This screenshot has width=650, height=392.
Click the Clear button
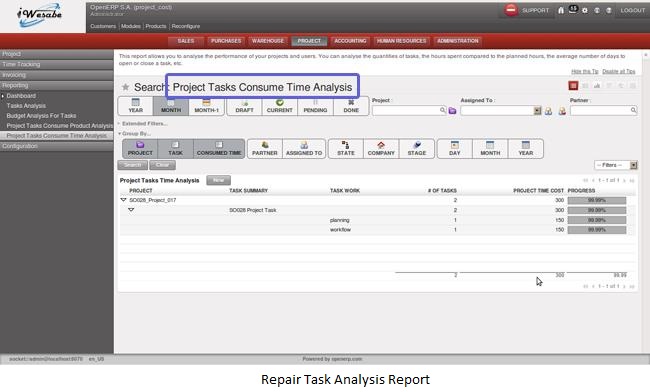[x=162, y=165]
